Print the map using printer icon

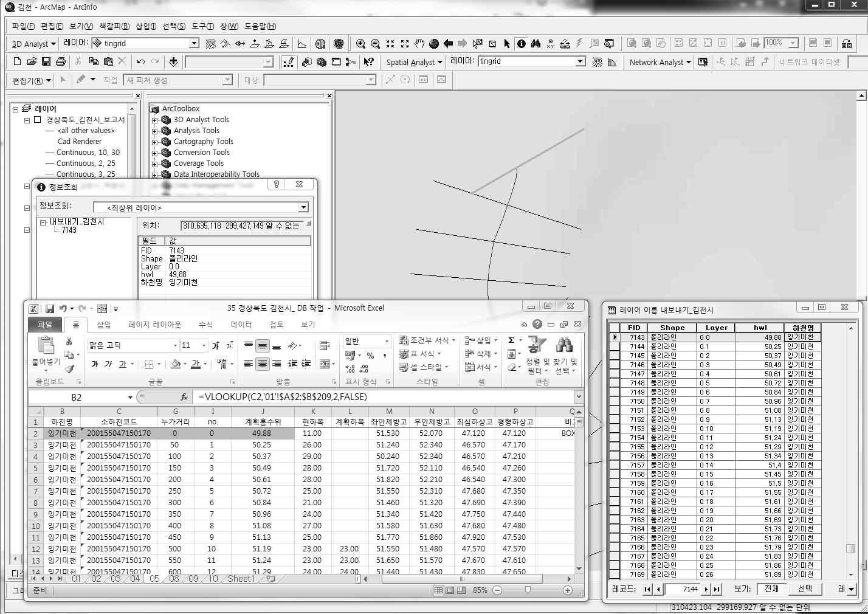click(61, 62)
